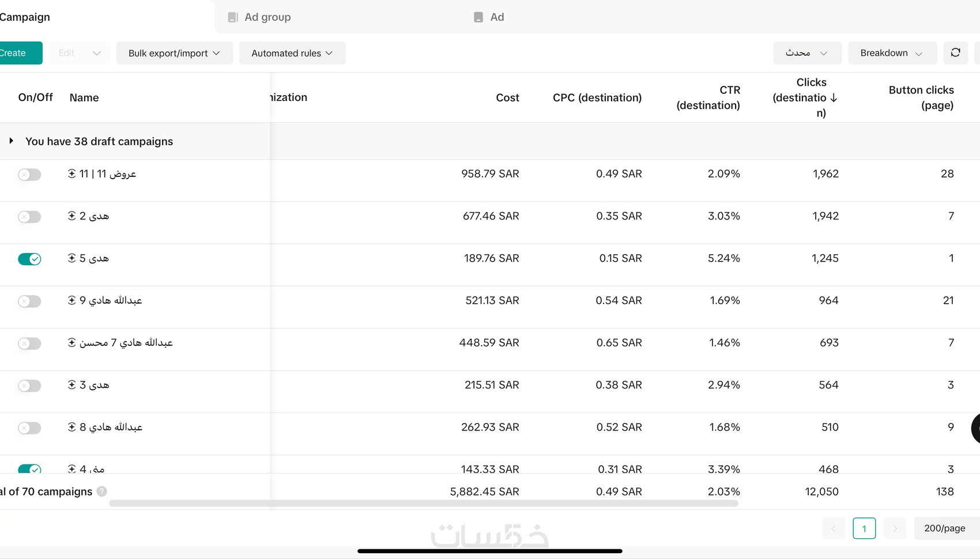980x559 pixels.
Task: Click the icon beside campaign هدى 5
Action: point(72,258)
